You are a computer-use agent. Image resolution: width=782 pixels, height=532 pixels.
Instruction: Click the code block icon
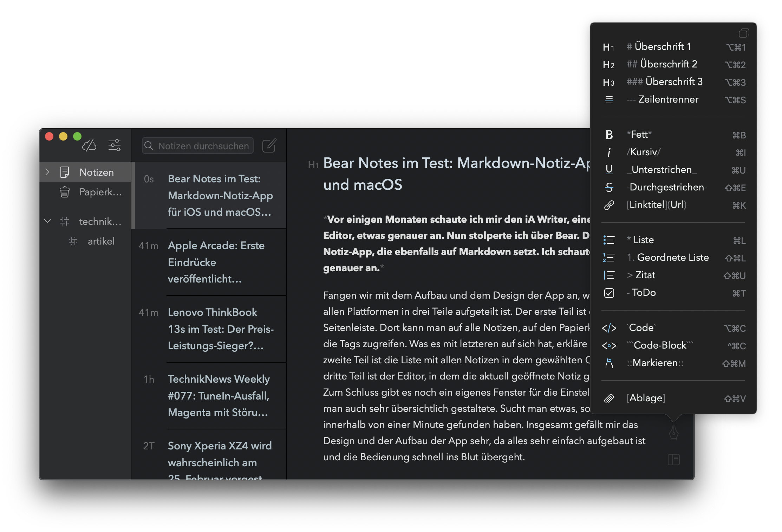coord(609,346)
